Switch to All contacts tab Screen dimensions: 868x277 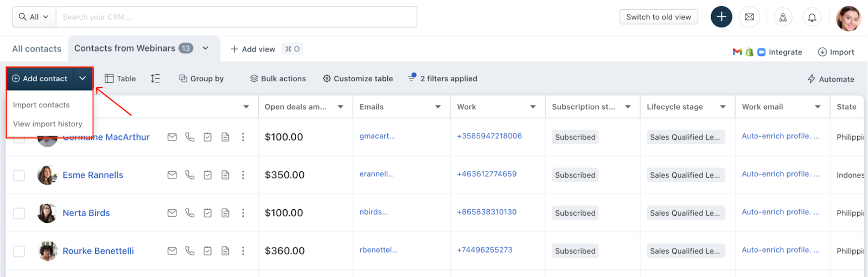[x=37, y=49]
